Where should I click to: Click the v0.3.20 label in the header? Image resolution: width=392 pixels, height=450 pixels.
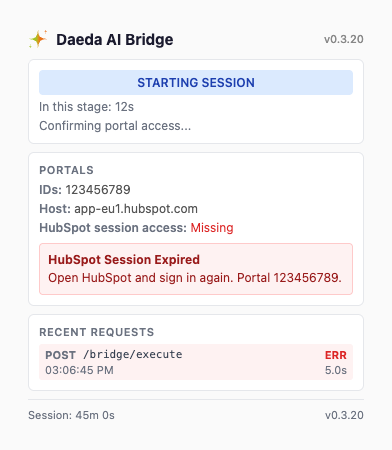344,39
